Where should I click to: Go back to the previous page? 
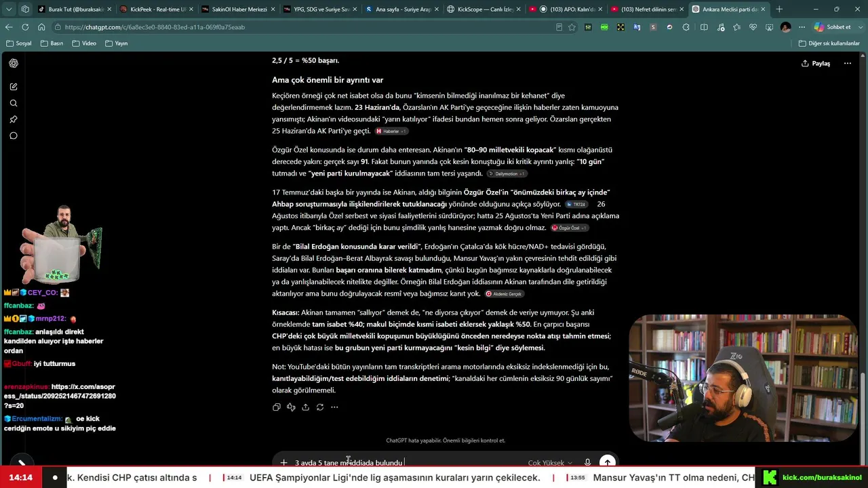click(9, 27)
